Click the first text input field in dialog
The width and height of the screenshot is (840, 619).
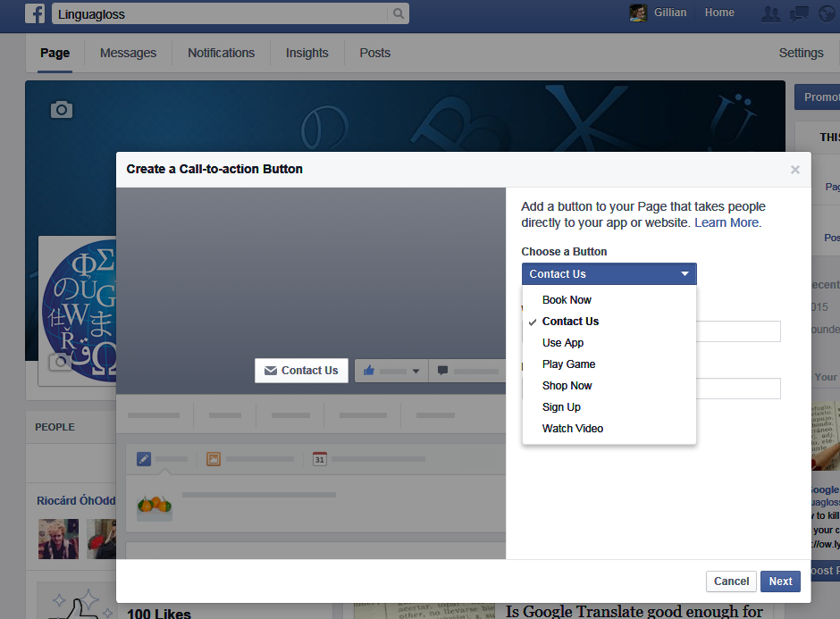click(x=738, y=331)
